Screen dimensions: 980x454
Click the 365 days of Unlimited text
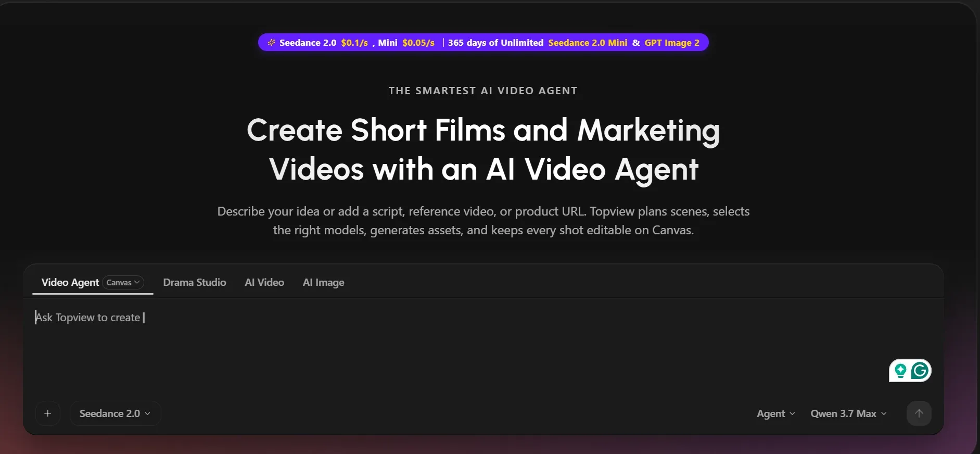(495, 43)
